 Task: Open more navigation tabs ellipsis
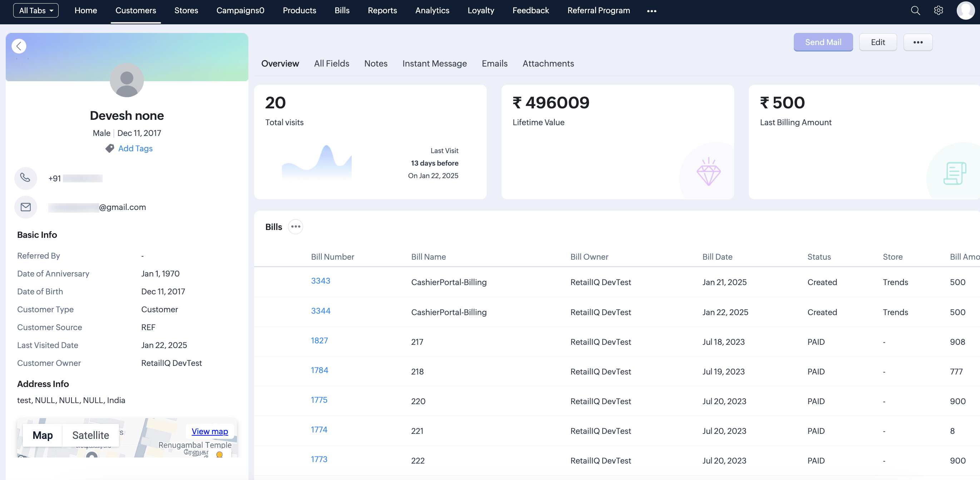point(652,11)
